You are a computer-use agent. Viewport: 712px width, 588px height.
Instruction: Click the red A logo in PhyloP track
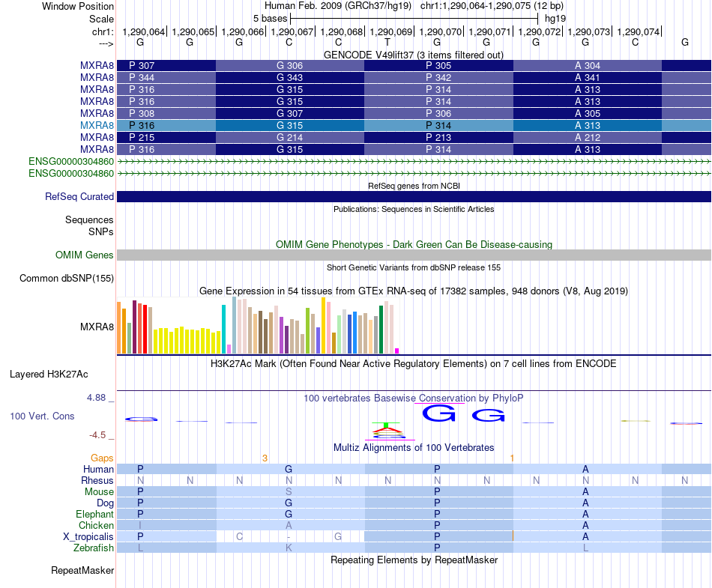[387, 428]
